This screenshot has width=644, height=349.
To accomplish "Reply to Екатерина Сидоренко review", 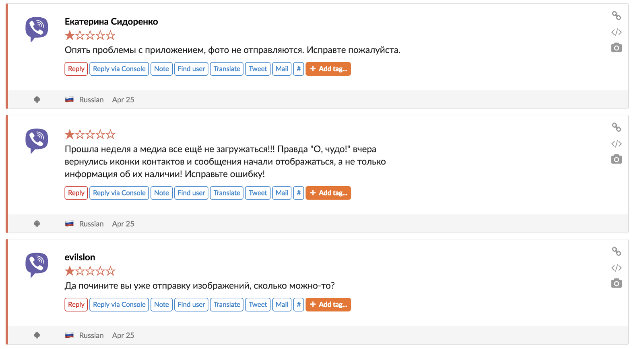I will tap(76, 69).
